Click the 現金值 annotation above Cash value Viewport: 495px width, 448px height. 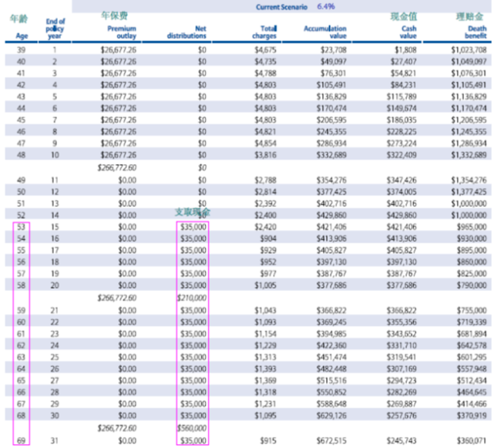tap(404, 17)
